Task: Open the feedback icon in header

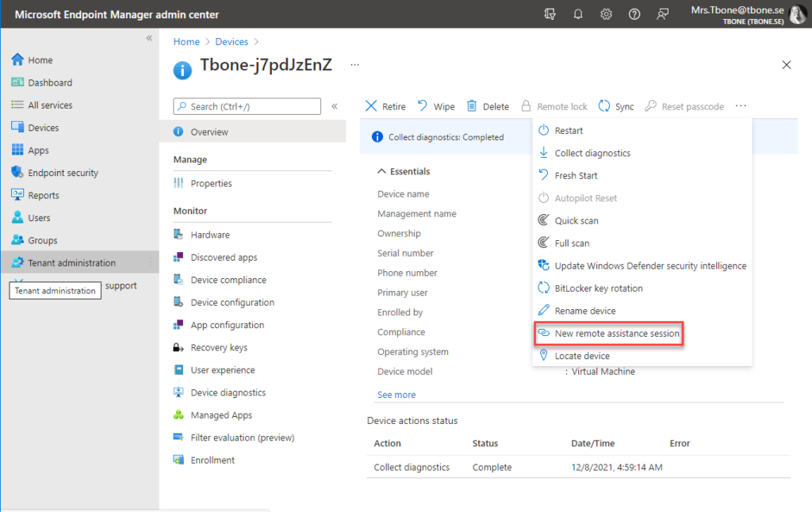Action: 662,14
